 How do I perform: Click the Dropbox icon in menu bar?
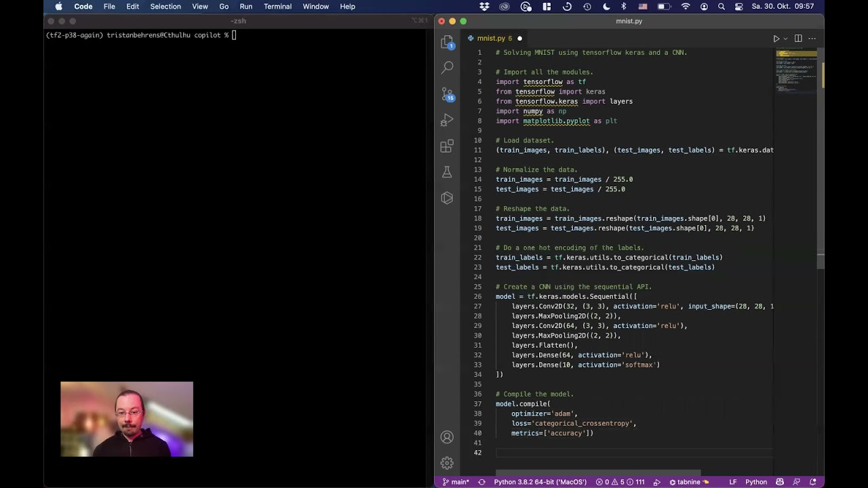click(x=484, y=6)
